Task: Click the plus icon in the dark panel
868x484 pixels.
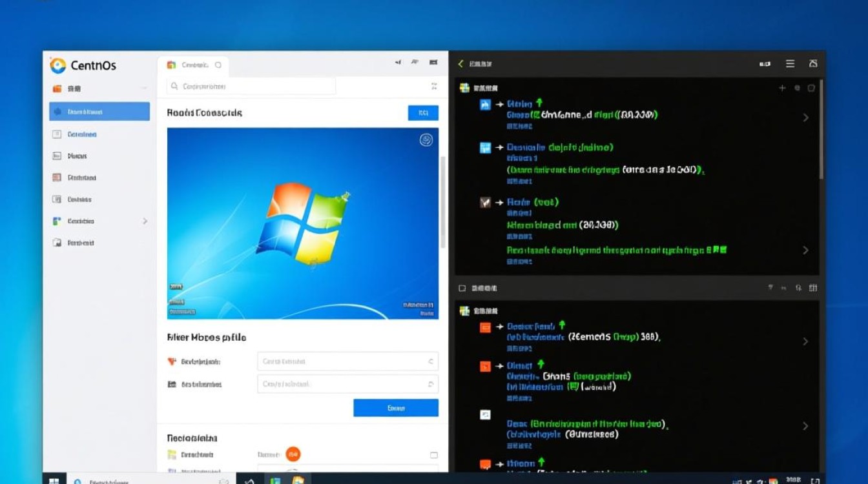Action: pos(782,88)
